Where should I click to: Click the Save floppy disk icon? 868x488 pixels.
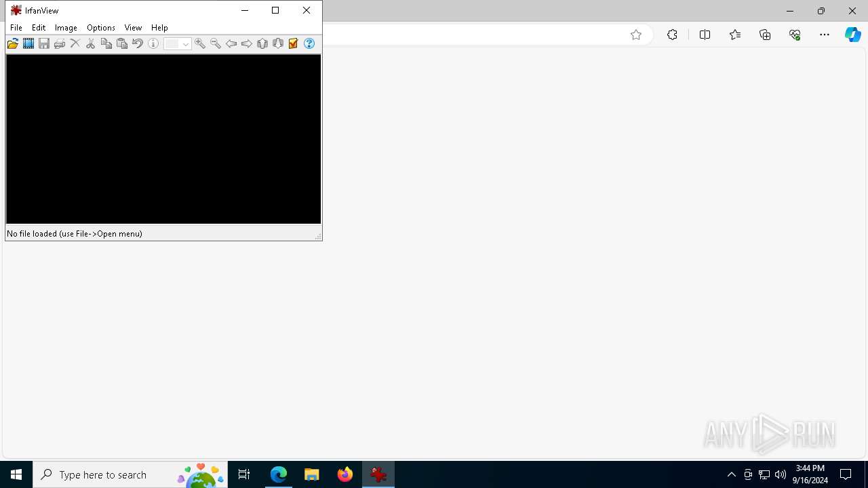(44, 43)
